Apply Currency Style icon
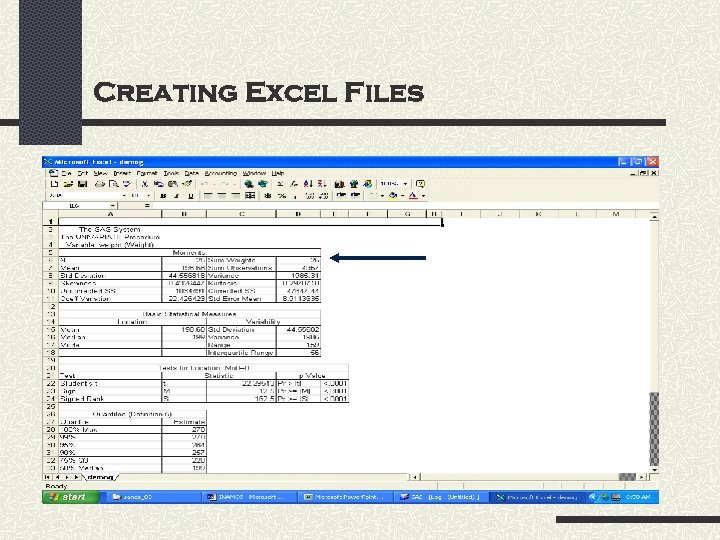 click(x=268, y=196)
